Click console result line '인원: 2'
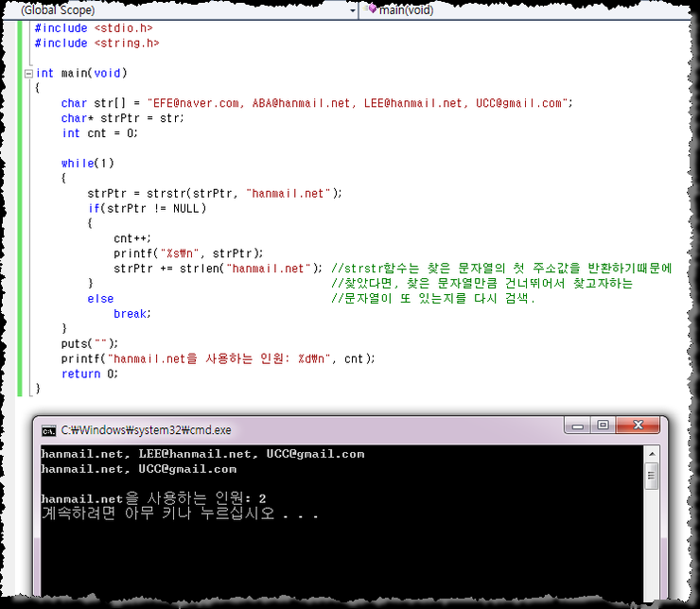 coord(153,498)
